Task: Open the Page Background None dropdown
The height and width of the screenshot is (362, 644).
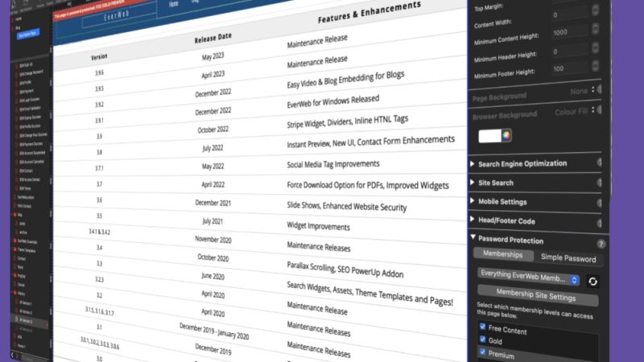Action: (x=582, y=91)
